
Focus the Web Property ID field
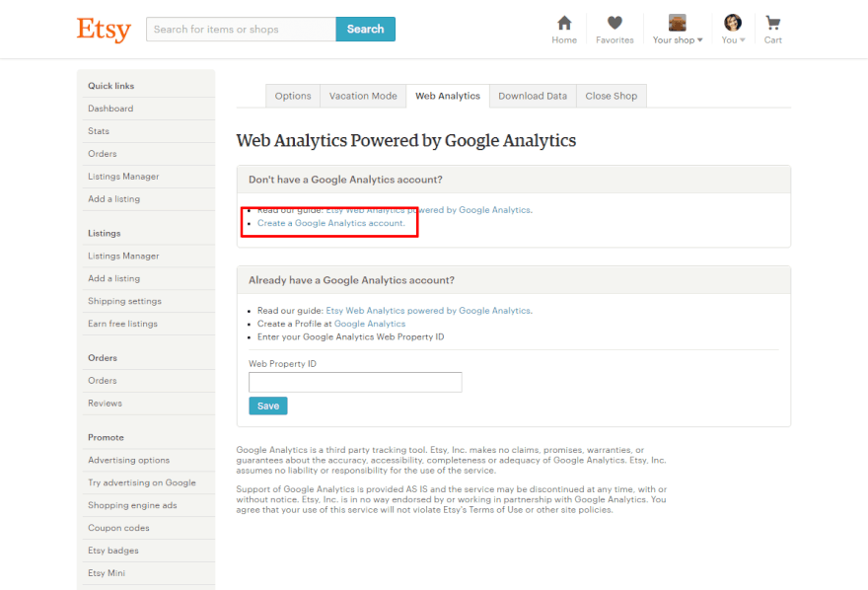point(355,382)
